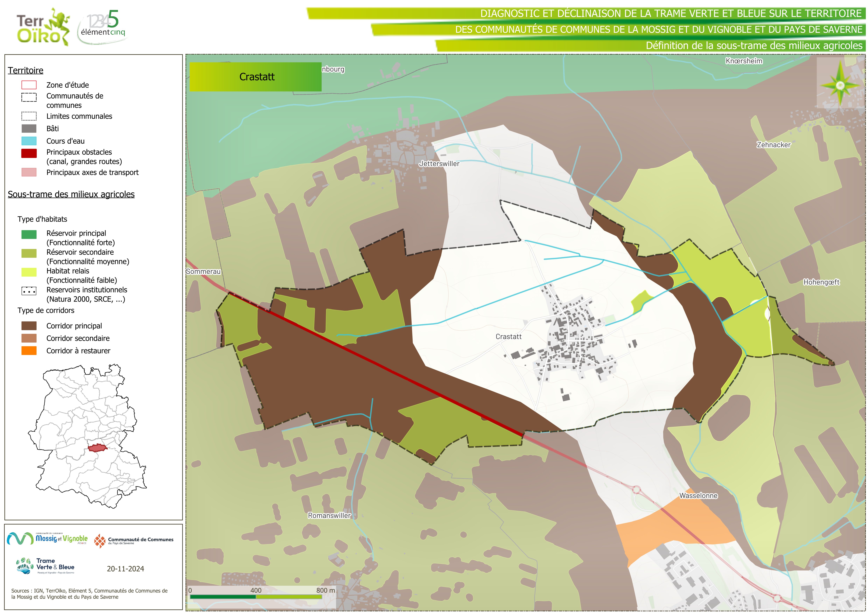This screenshot has width=868, height=614.
Task: Click the Principaux obstacles red swatch
Action: click(x=29, y=153)
